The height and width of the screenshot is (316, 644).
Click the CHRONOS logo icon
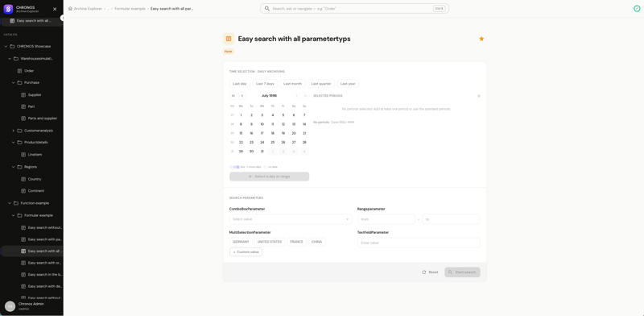click(x=8, y=9)
